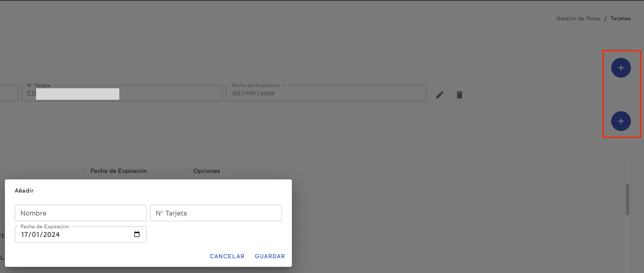
Task: Select the year 2024 in the expiration date
Action: coord(52,235)
